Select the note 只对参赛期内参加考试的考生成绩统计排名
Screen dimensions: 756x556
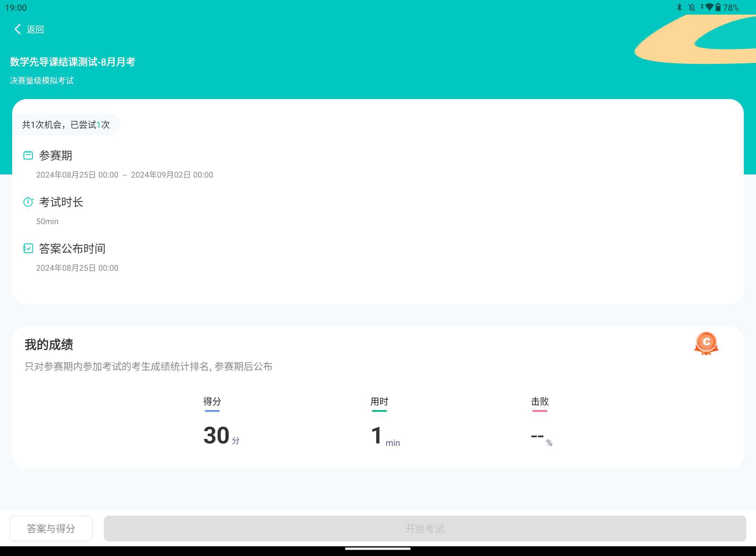[x=148, y=366]
